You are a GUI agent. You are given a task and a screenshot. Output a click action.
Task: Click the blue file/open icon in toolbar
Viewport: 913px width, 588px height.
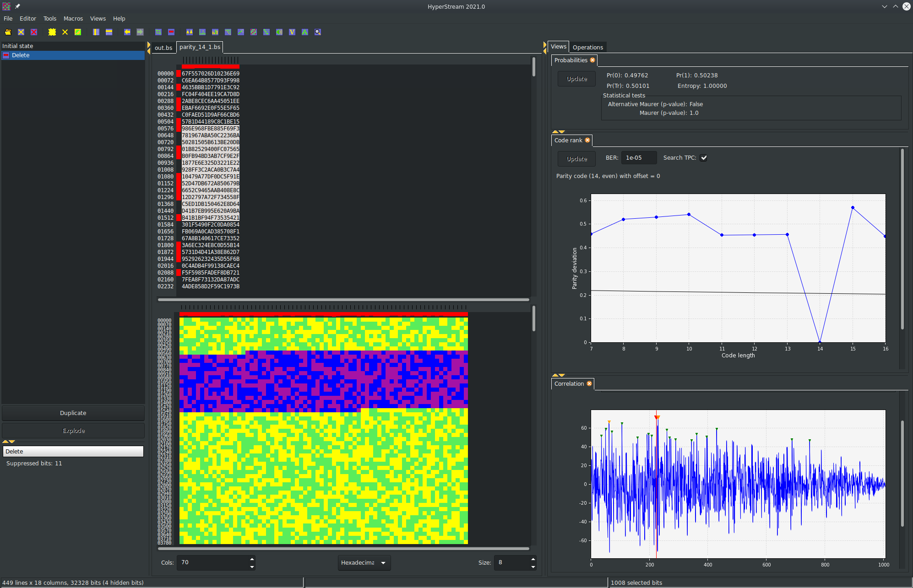8,32
